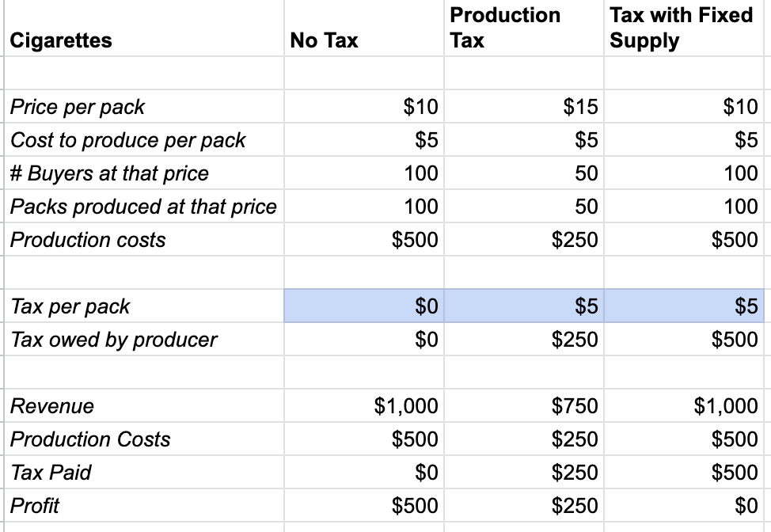Viewport: 771px width, 532px height.
Task: Select the "Production Tax" column header
Action: point(524,28)
